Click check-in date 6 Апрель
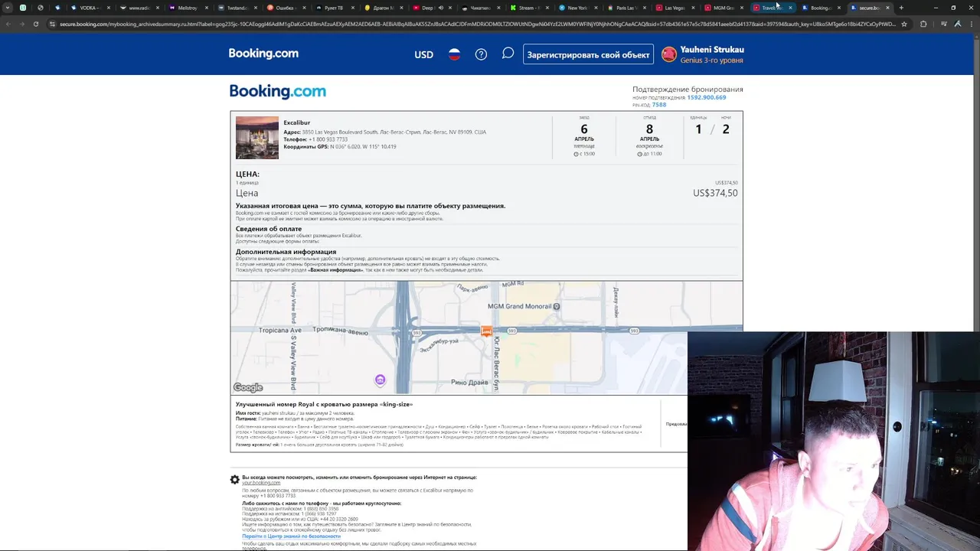This screenshot has width=980, height=551. [x=584, y=133]
